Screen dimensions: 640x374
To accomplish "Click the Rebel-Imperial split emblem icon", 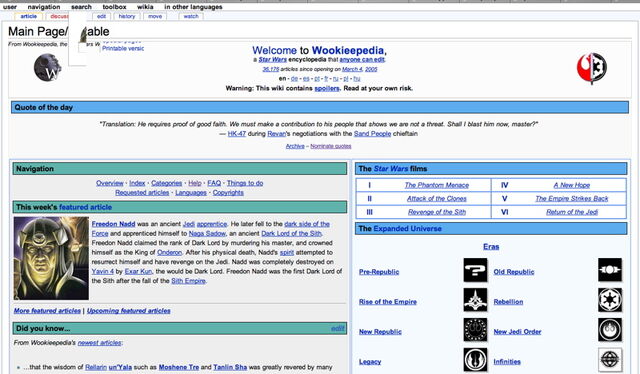I will tap(592, 68).
